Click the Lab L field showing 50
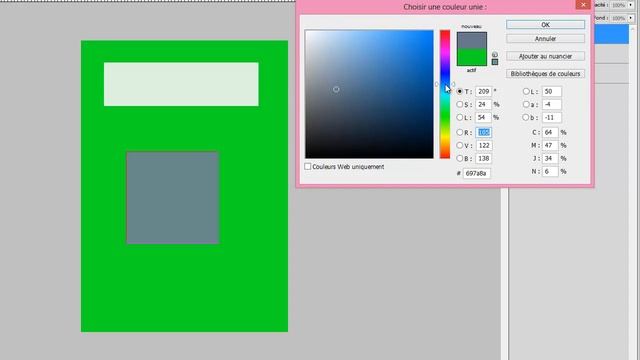 click(x=552, y=91)
